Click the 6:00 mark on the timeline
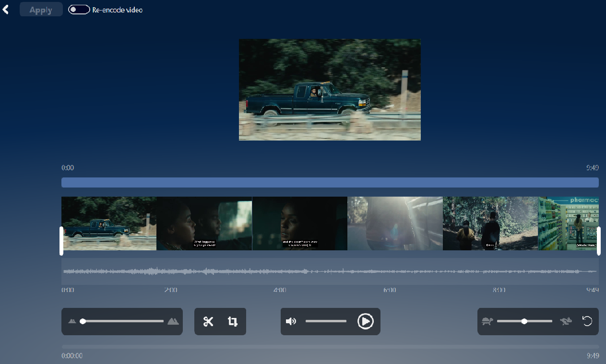 coord(390,290)
